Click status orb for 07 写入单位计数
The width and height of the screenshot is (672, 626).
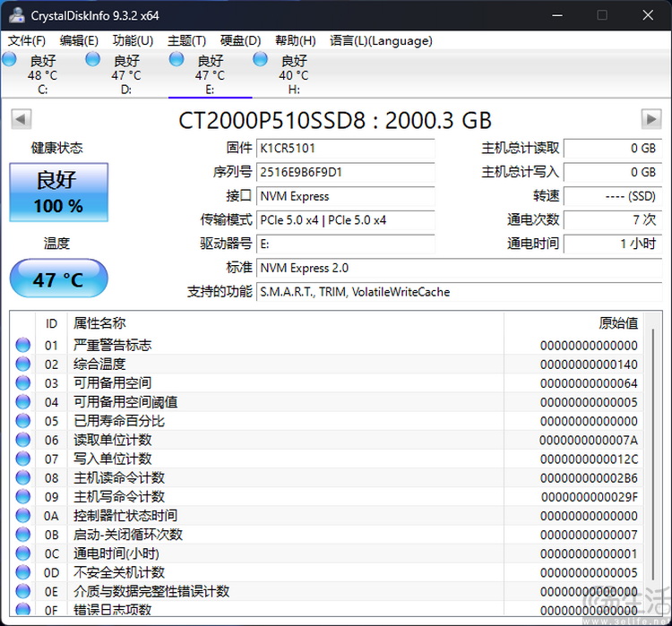coord(22,459)
